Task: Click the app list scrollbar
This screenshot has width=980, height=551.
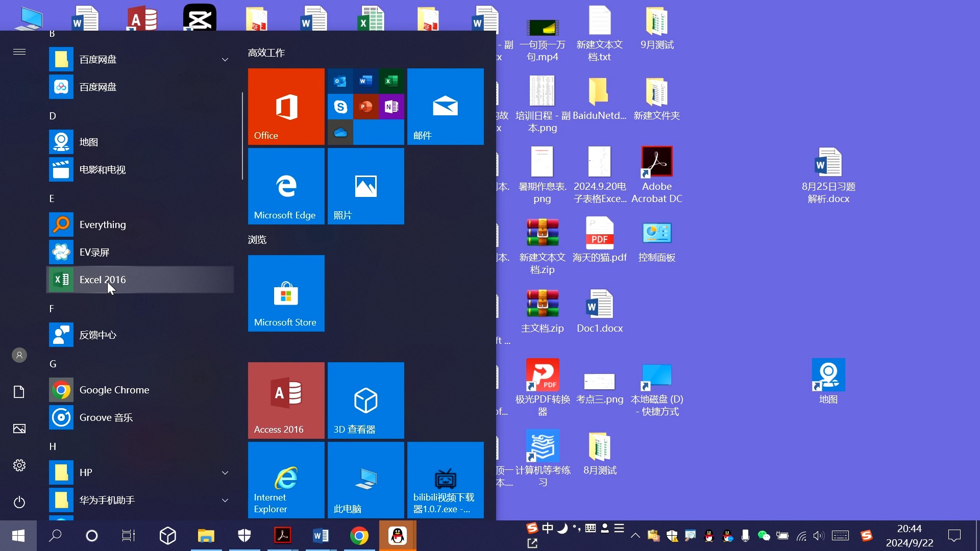Action: tap(242, 136)
